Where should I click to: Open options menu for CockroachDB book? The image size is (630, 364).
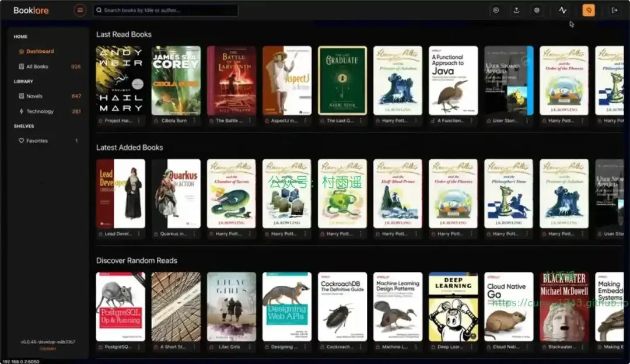(360, 346)
